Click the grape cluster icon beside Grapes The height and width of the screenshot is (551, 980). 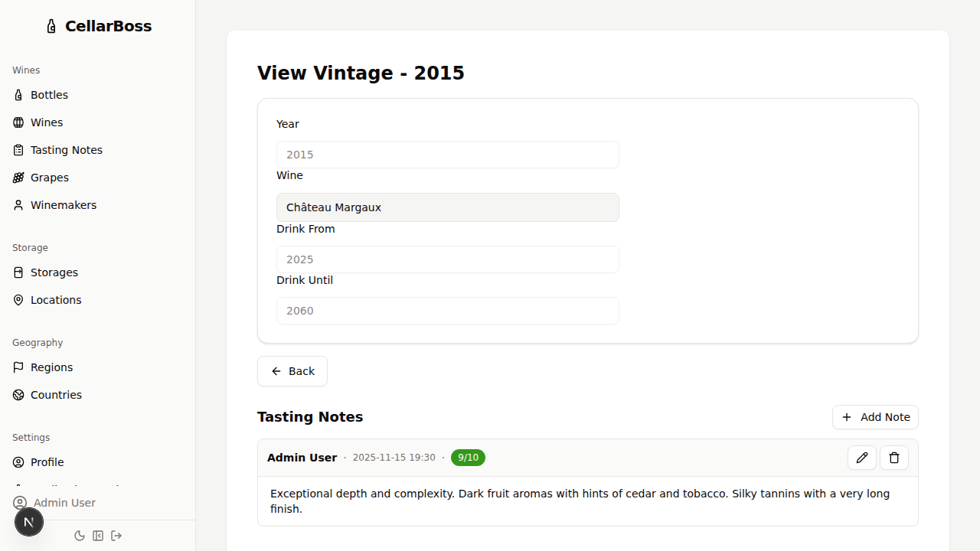tap(18, 178)
